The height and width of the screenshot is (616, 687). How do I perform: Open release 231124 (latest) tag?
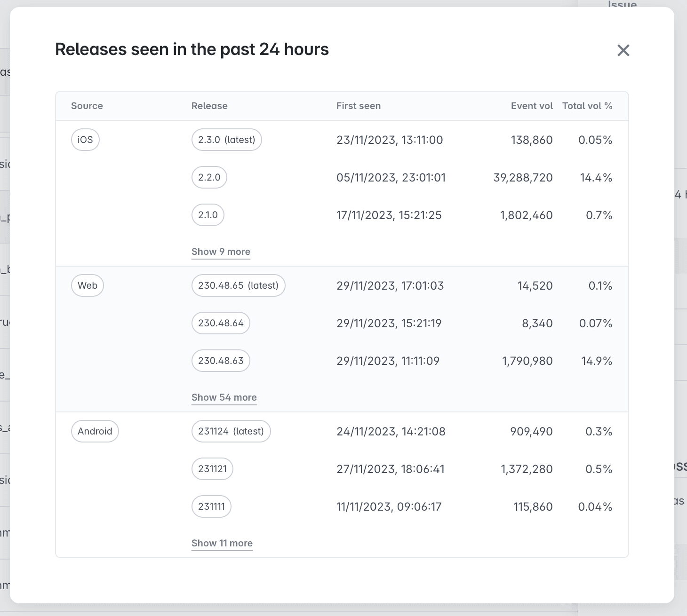(x=231, y=431)
